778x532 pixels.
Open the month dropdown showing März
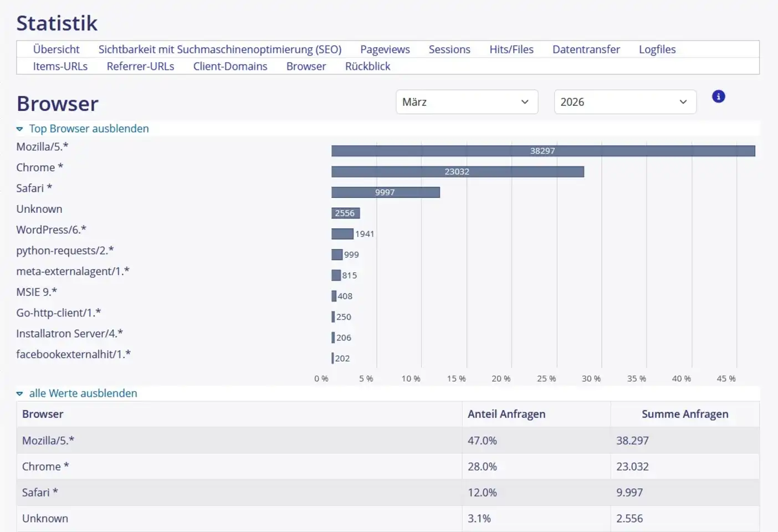click(467, 102)
